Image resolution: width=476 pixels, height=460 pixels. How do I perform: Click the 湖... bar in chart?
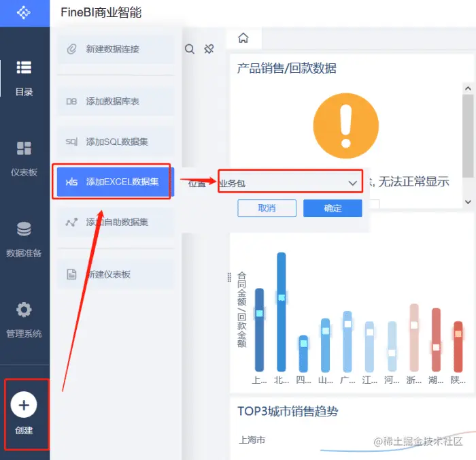coord(436,340)
